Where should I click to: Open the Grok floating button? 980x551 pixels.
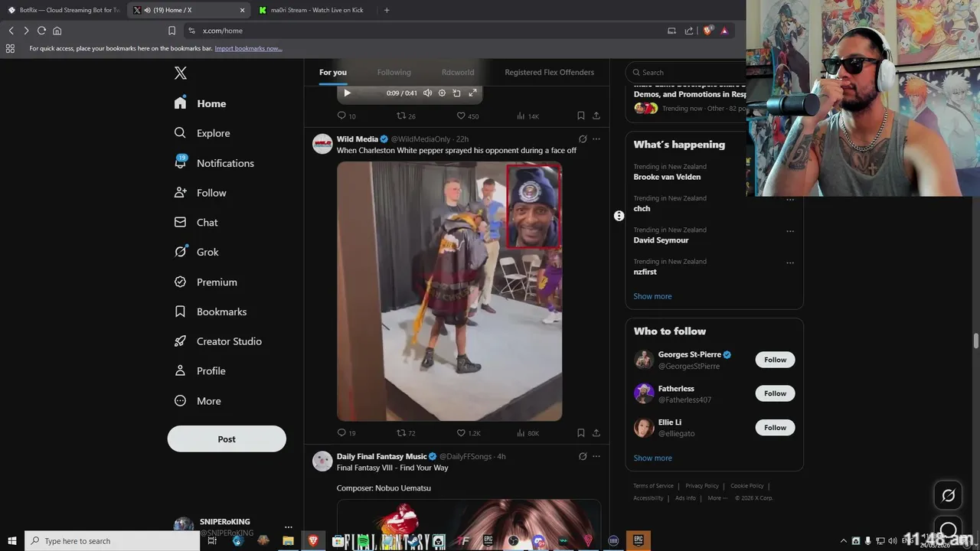coord(948,496)
